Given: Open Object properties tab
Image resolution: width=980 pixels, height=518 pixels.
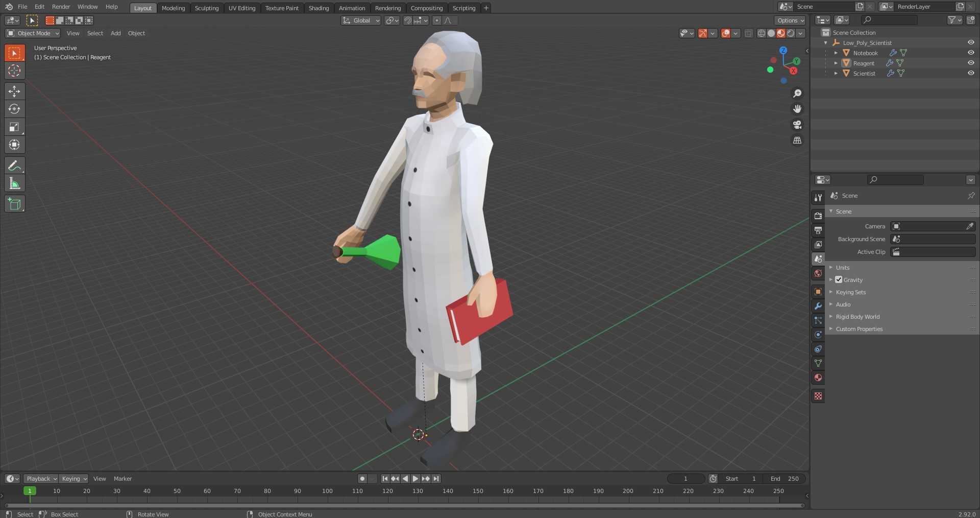Looking at the screenshot, I should click(x=818, y=292).
